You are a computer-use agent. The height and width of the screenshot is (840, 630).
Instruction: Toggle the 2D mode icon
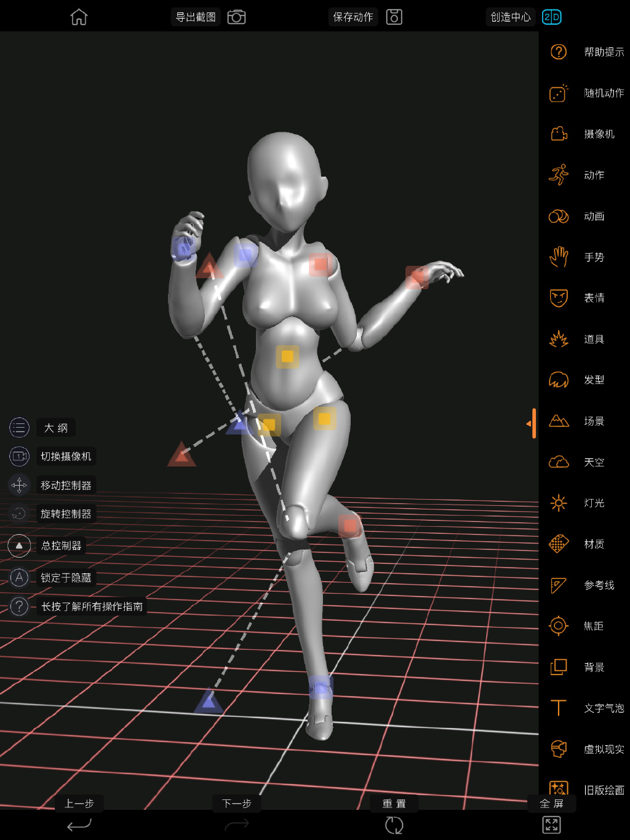[x=552, y=17]
